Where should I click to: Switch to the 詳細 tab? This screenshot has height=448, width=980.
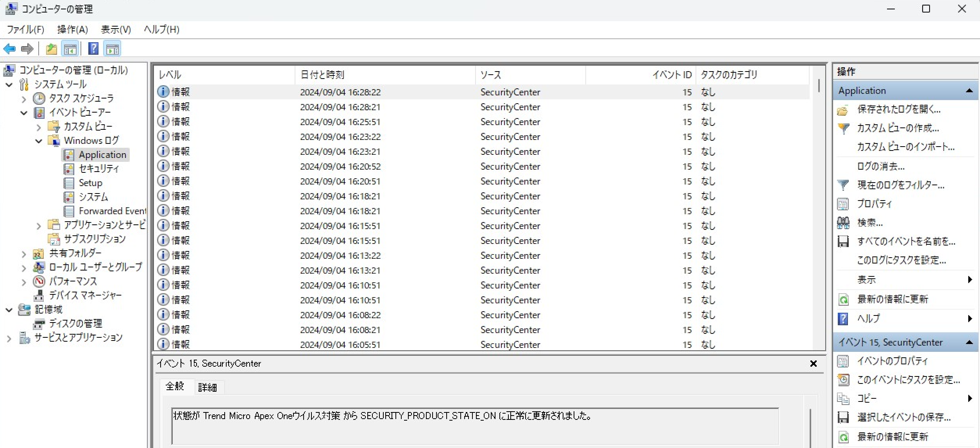pyautogui.click(x=208, y=387)
